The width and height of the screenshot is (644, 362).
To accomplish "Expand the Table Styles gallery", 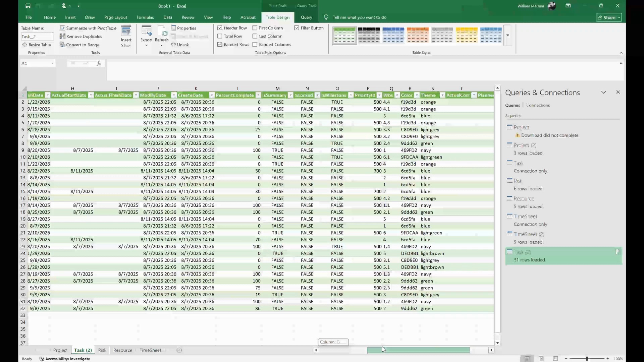I will 508,35.
